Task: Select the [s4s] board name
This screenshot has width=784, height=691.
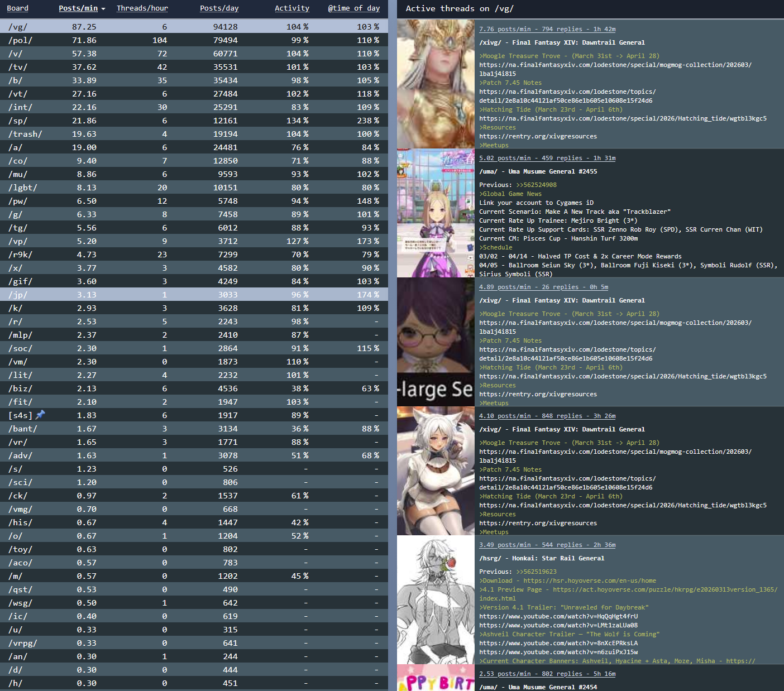Action: point(21,415)
